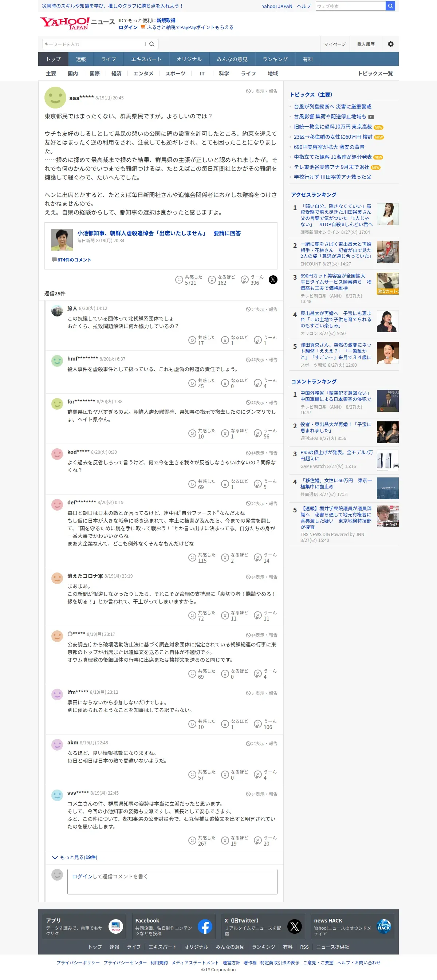Click the 災害時のスキルや知識を学び banner link
This screenshot has height=980, width=437.
tap(113, 6)
